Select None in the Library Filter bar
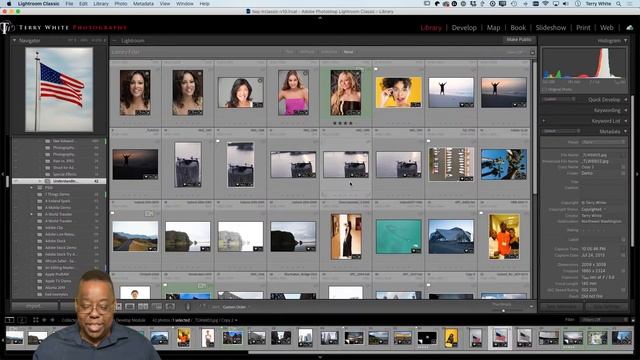640x360 pixels. click(x=348, y=52)
